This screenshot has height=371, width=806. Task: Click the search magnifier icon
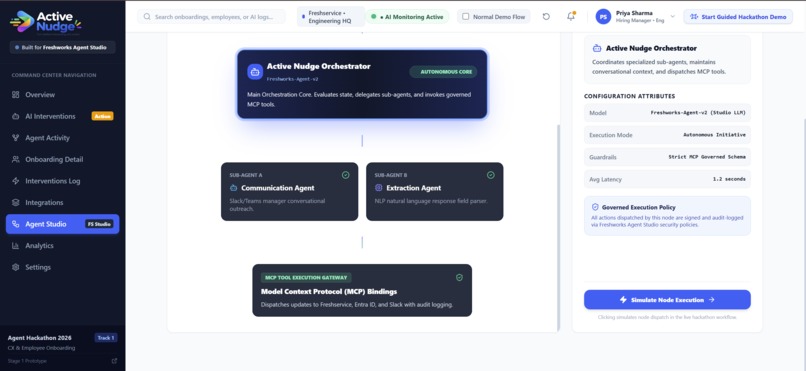click(x=147, y=16)
